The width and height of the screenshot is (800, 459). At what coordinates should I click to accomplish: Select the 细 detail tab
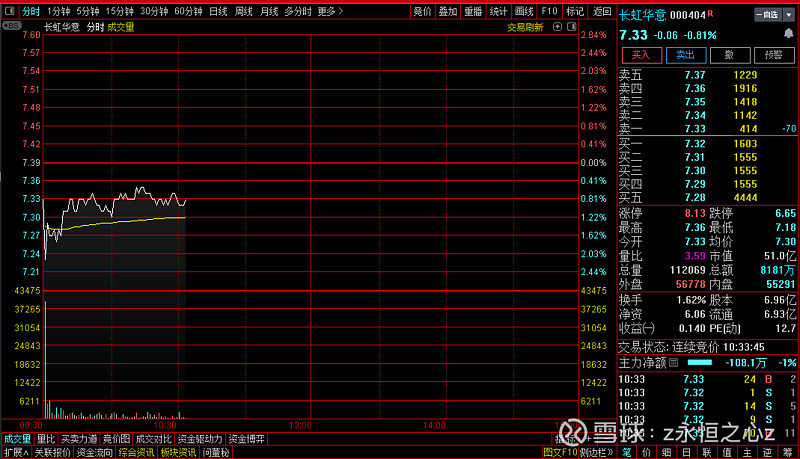(667, 452)
